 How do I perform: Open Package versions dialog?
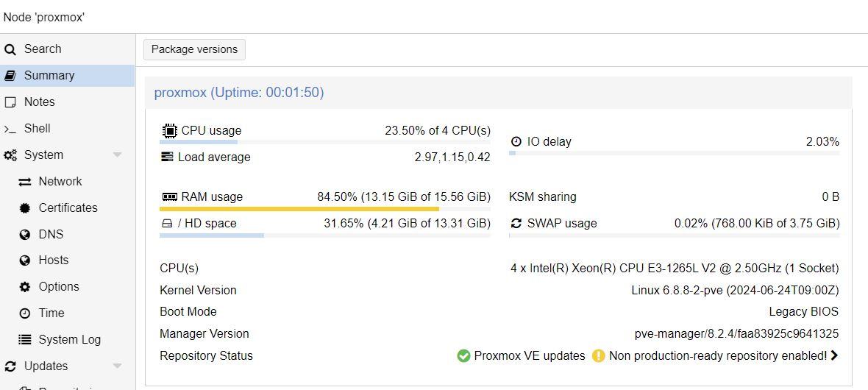click(194, 49)
